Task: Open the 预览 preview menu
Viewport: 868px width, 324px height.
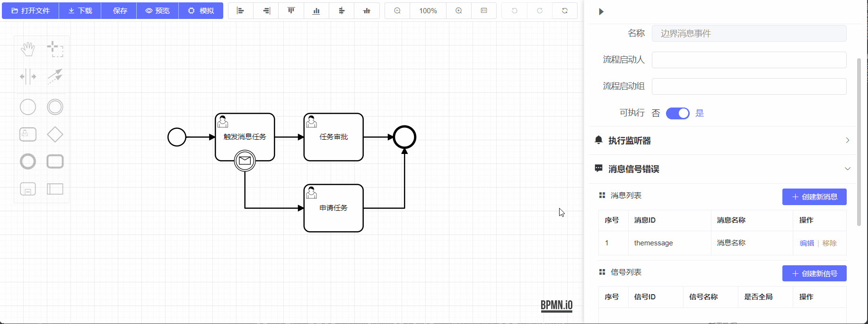Action: [x=158, y=10]
